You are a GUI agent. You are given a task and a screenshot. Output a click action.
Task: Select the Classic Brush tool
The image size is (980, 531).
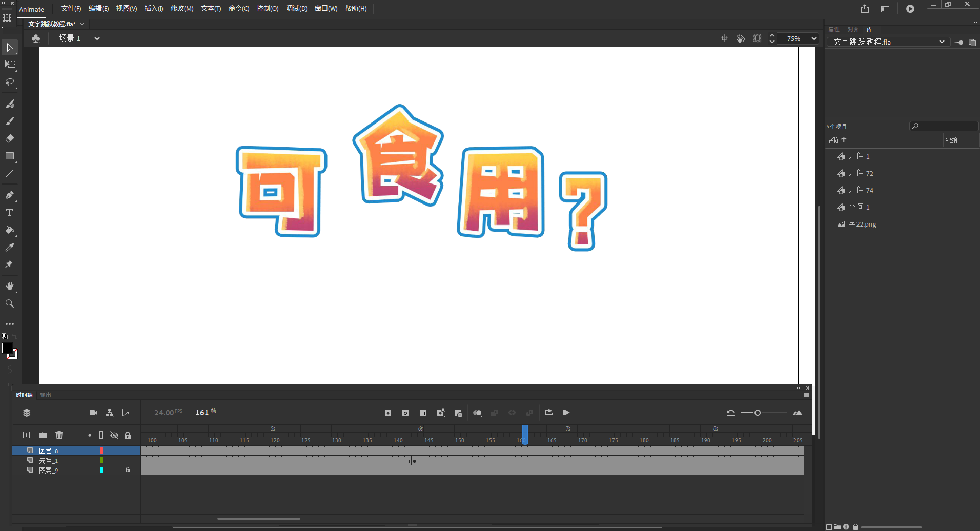pos(10,121)
